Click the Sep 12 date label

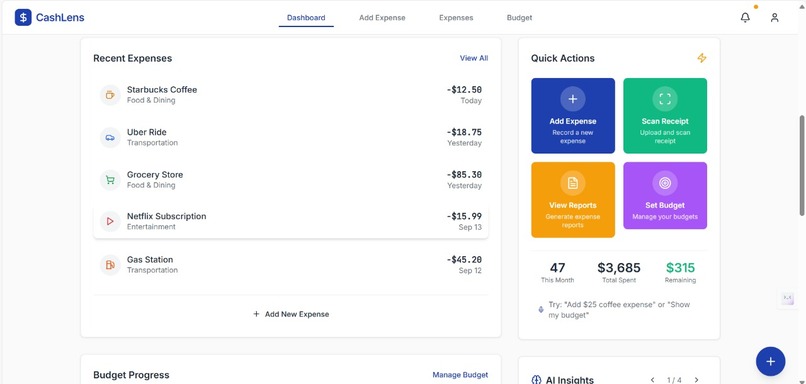pyautogui.click(x=470, y=270)
